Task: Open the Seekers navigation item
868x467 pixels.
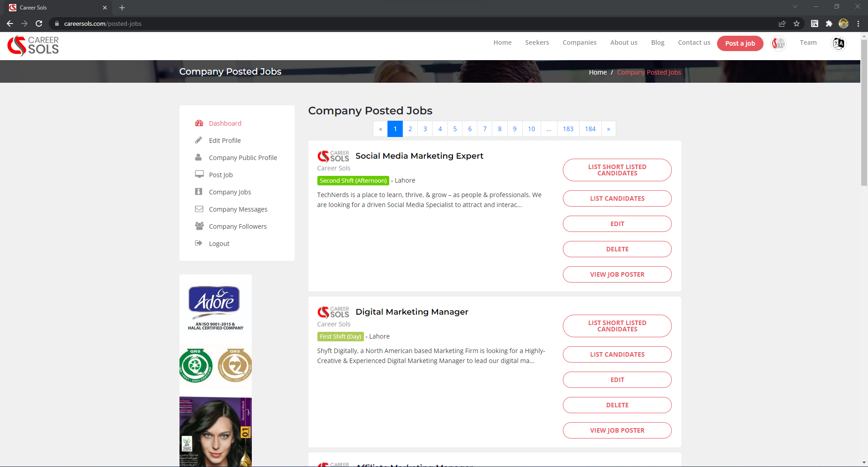Action: [537, 42]
